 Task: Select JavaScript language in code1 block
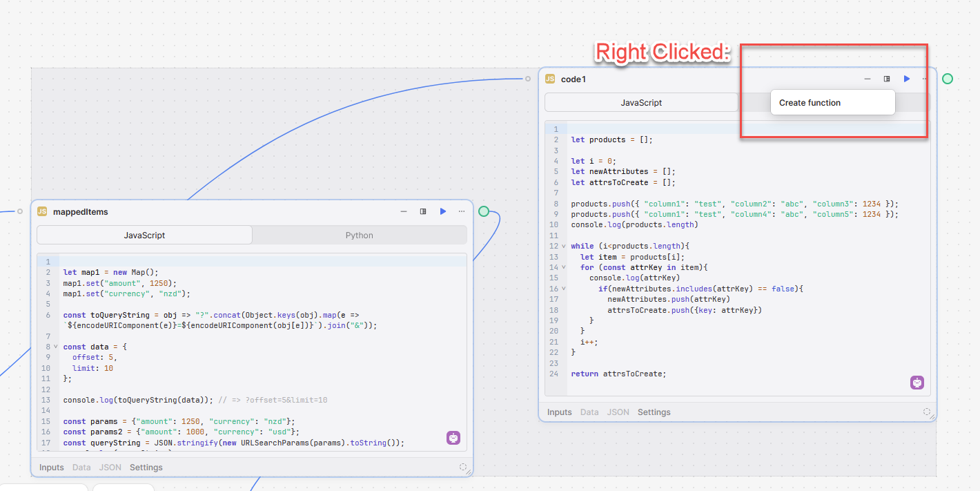641,103
